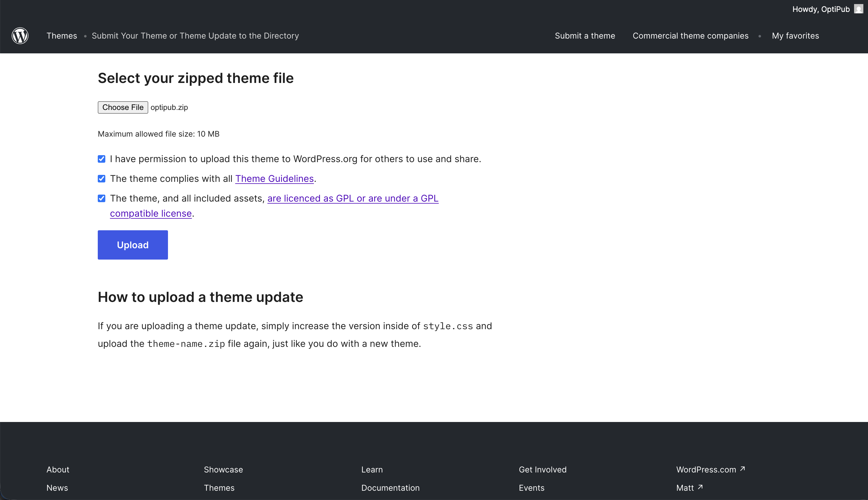
Task: Open My favorites in header
Action: pos(795,36)
